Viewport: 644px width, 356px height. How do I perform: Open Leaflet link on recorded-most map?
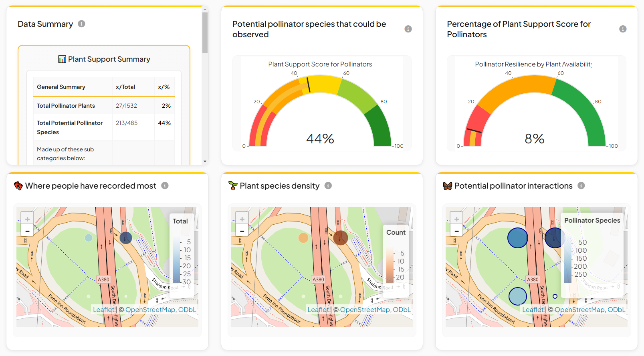(103, 310)
